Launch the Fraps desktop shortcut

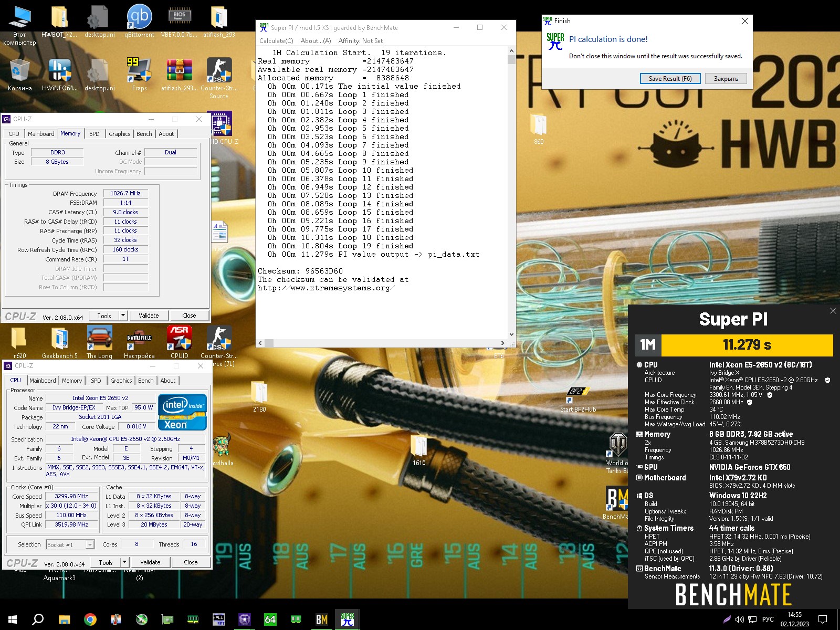(139, 75)
